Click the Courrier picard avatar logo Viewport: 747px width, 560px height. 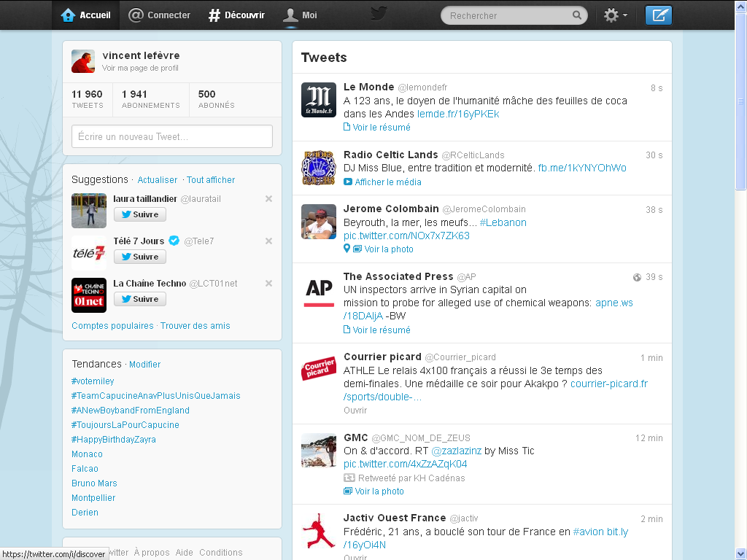[319, 370]
